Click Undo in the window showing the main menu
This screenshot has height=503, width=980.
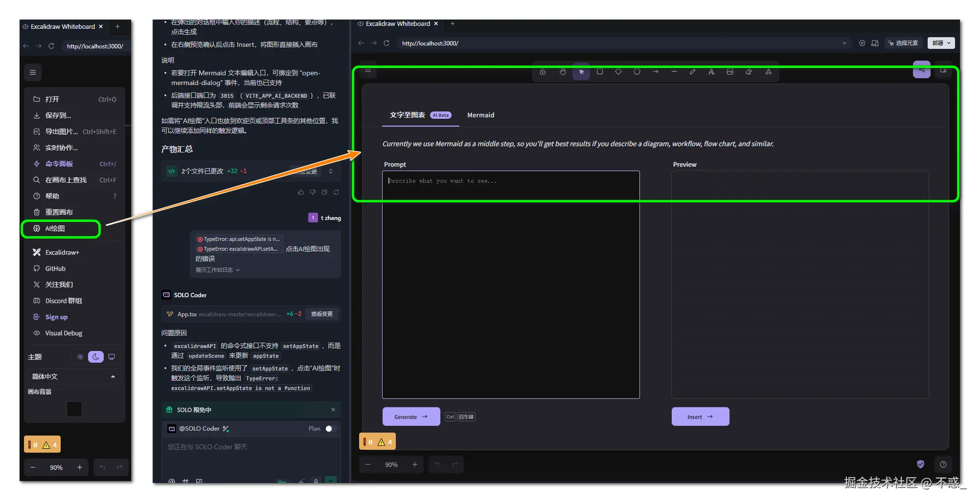pyautogui.click(x=102, y=467)
